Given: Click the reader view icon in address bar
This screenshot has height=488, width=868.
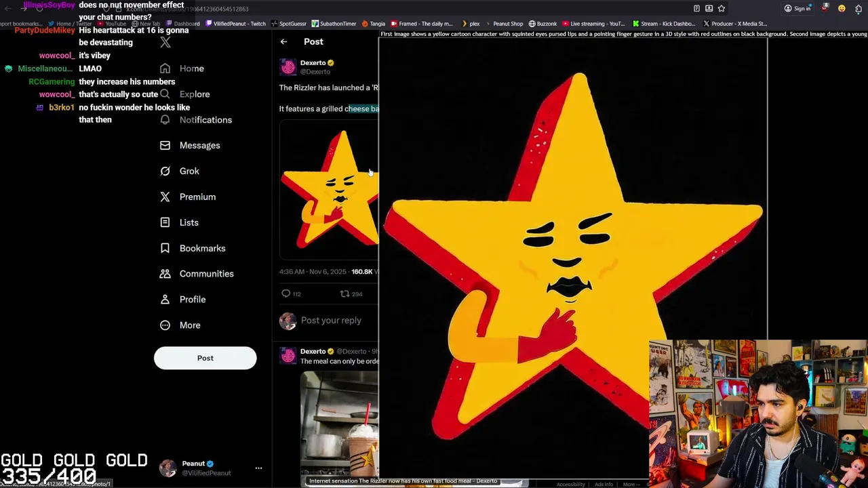Looking at the screenshot, I should coord(696,9).
